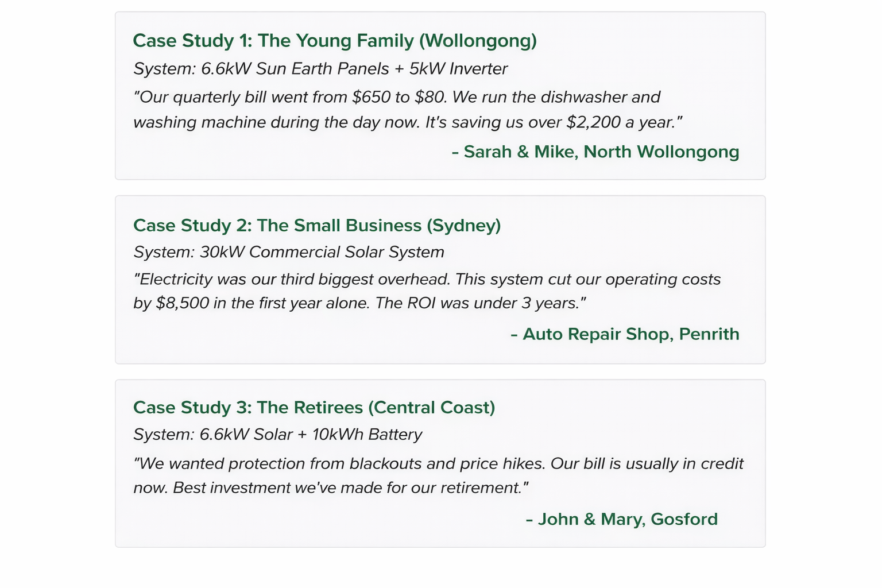Select the 30kW Commercial Solar System line
The width and height of the screenshot is (882, 588).
[x=289, y=252]
